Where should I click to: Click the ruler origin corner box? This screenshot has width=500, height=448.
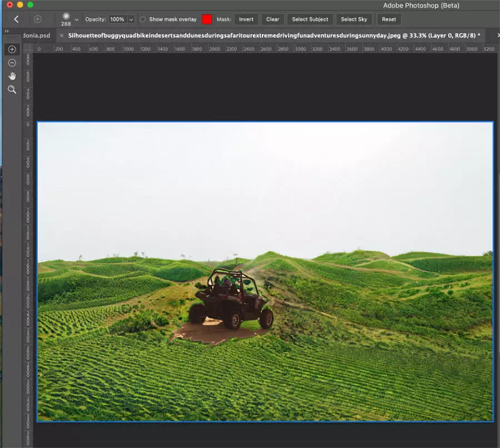pos(28,49)
